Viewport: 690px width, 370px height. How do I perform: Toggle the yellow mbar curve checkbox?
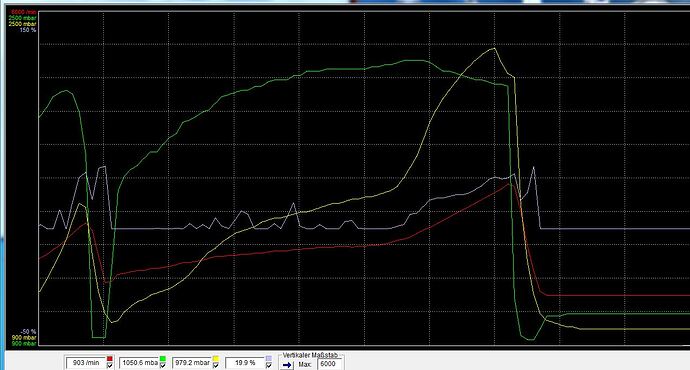coord(216,365)
